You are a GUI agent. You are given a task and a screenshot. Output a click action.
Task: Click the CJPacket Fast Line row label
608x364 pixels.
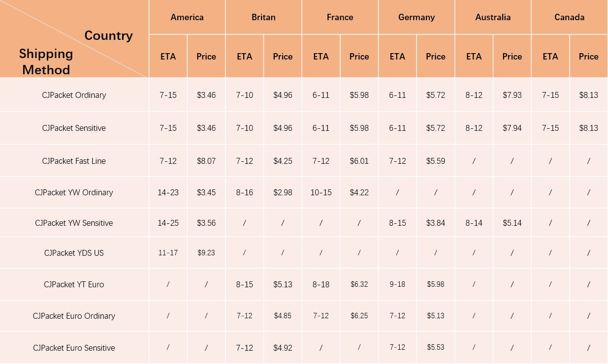tap(74, 161)
